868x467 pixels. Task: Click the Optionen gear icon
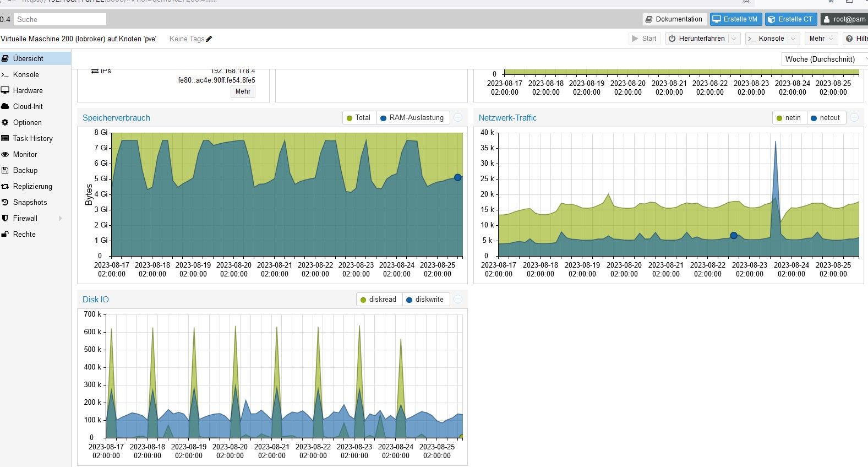point(6,123)
